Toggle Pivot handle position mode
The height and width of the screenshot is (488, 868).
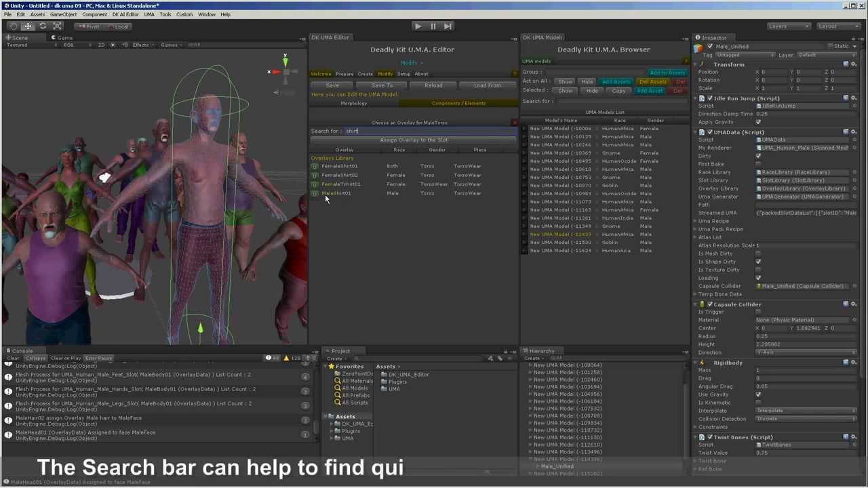pos(89,26)
